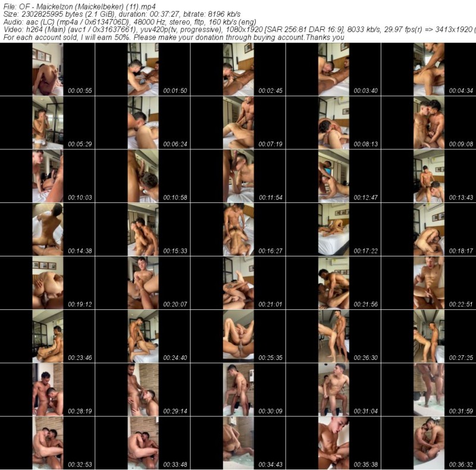This screenshot has height=470, width=476.
Task: Open the thumbnail labeled 00:13:43
Action: (428, 176)
